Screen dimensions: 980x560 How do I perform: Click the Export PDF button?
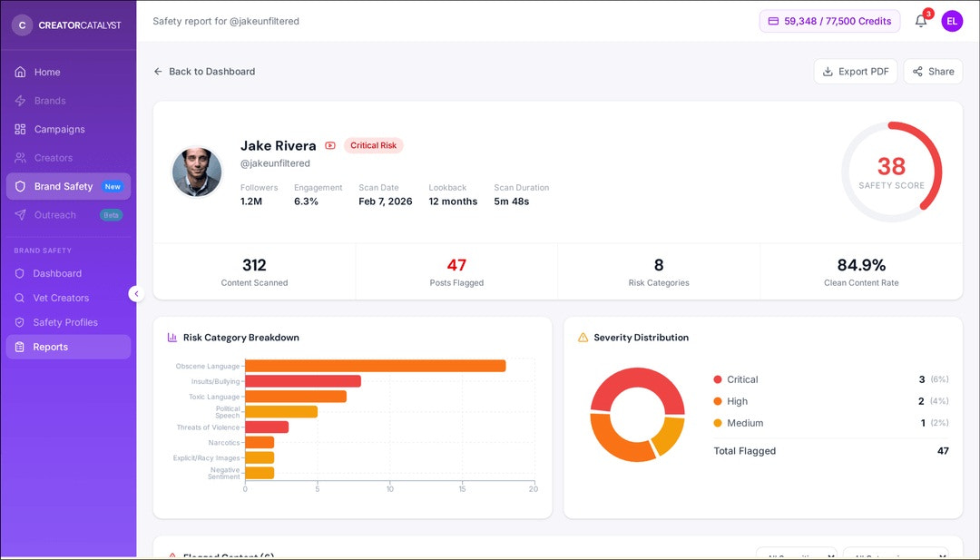(x=855, y=72)
